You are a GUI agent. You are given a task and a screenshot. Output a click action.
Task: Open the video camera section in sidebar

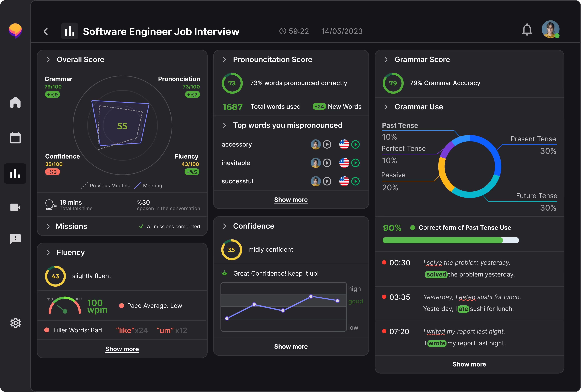(15, 207)
